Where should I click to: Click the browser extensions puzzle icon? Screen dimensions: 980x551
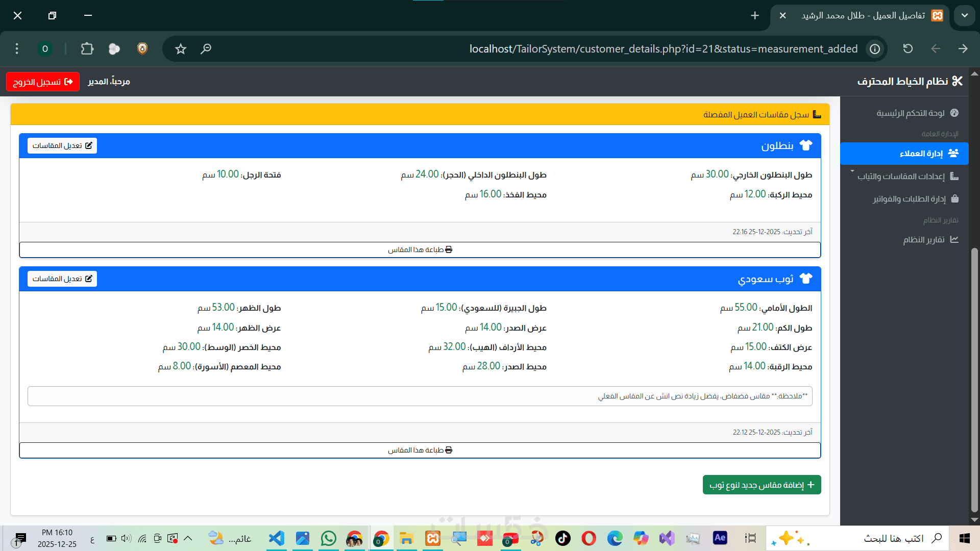87,49
